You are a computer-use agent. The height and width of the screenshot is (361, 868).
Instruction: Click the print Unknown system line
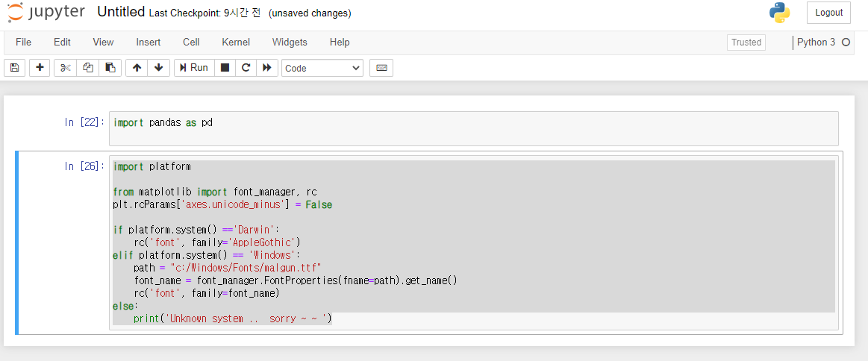(233, 319)
